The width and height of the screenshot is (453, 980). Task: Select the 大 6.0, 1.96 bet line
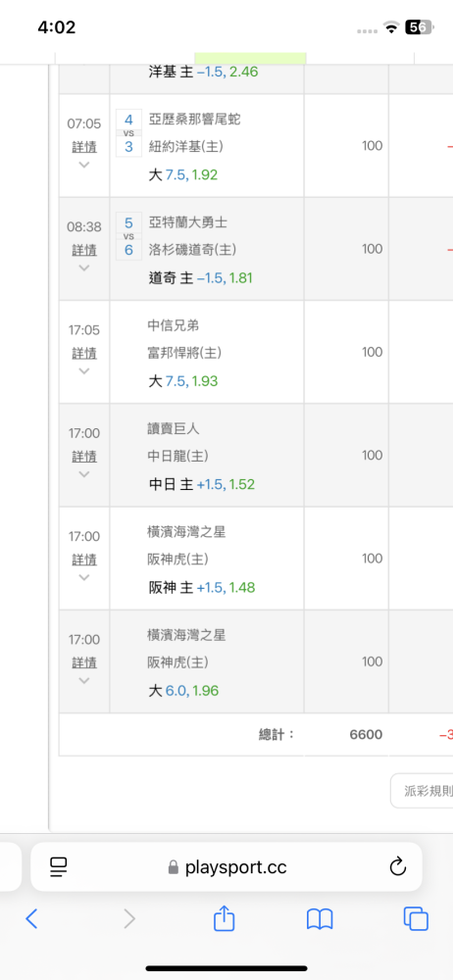(x=183, y=691)
